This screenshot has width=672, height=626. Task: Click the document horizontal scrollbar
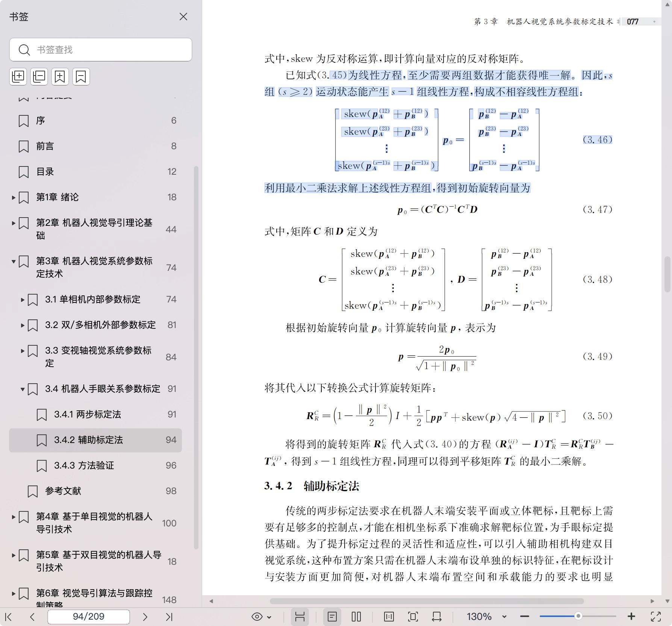click(427, 601)
